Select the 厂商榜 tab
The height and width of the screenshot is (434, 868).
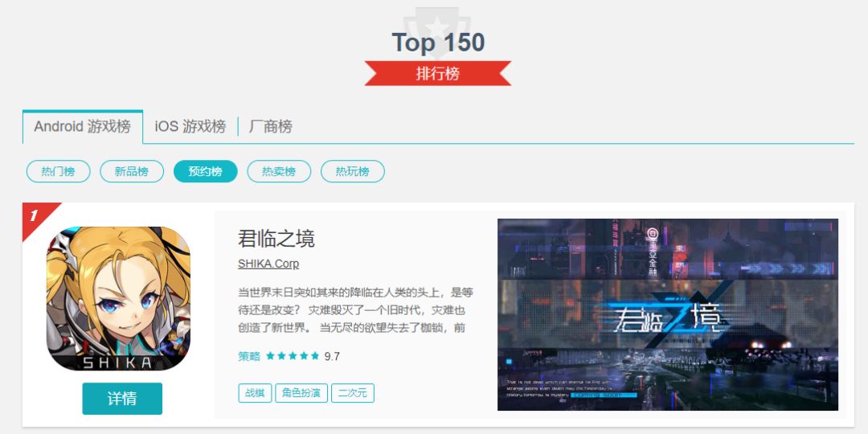(x=270, y=127)
